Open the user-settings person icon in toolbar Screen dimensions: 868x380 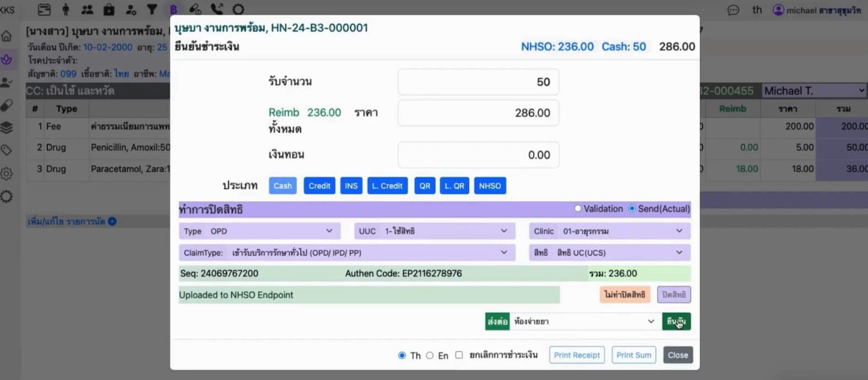pyautogui.click(x=131, y=9)
